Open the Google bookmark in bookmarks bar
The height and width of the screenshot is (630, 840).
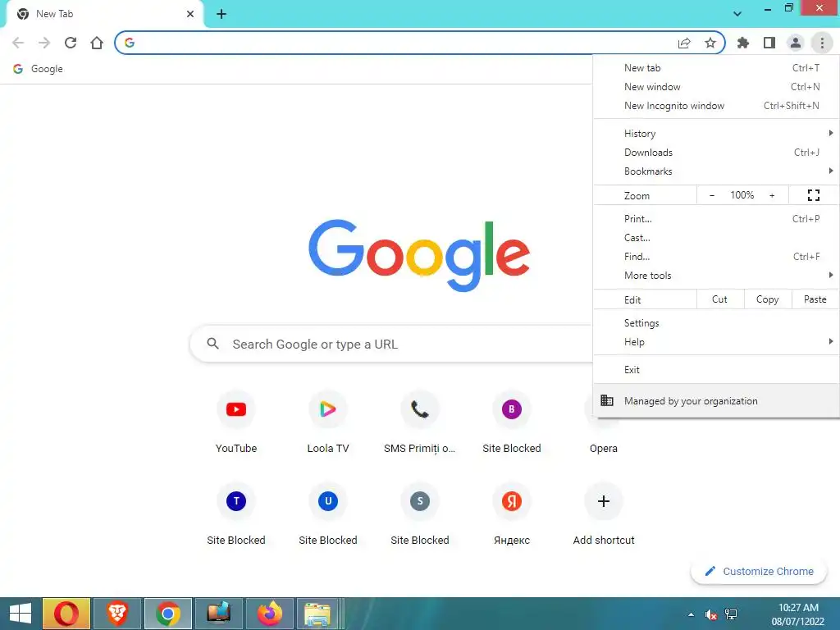38,69
